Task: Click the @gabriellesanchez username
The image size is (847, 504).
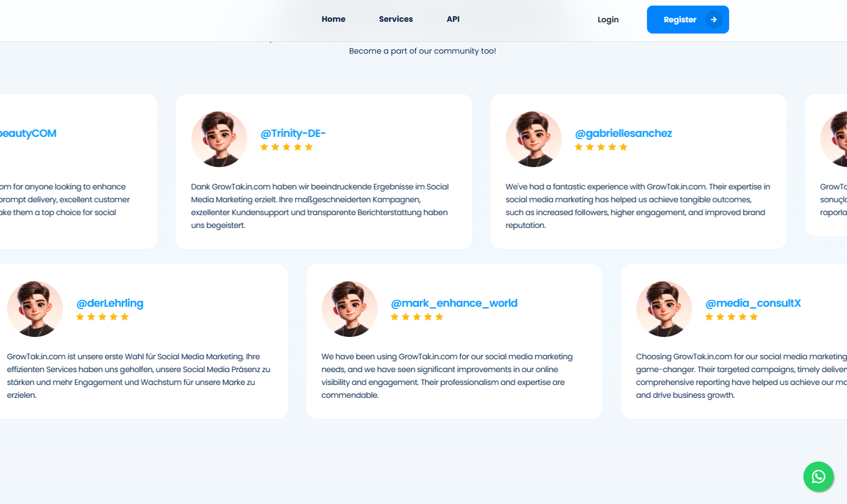Action: [x=624, y=133]
